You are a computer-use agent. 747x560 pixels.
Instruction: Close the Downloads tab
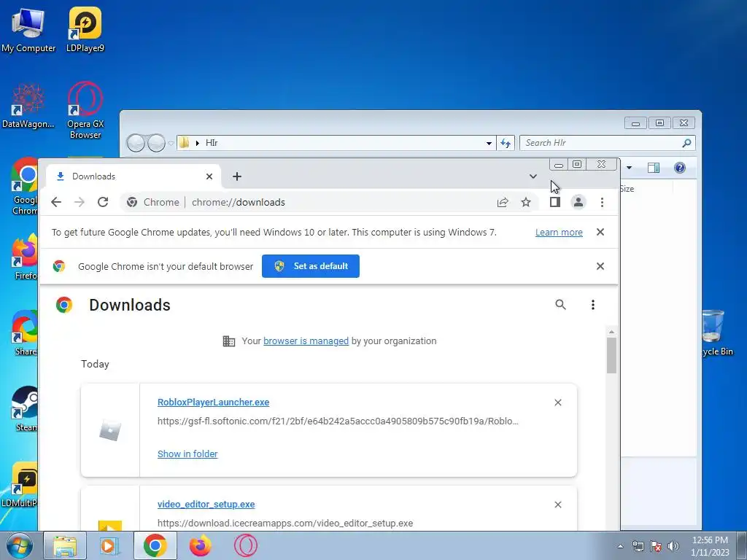click(x=209, y=176)
